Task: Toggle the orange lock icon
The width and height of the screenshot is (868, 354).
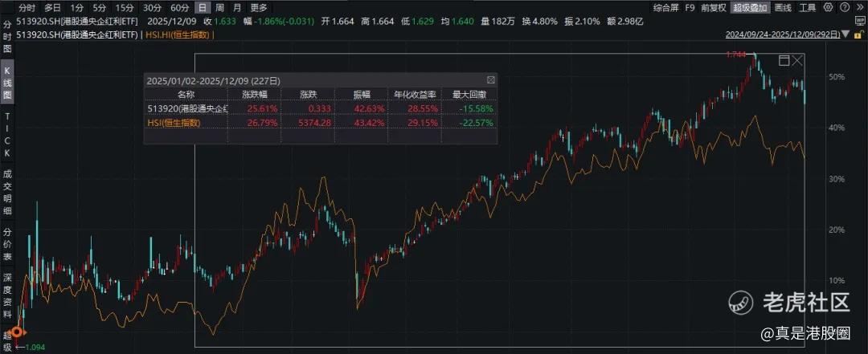Action: point(858,35)
